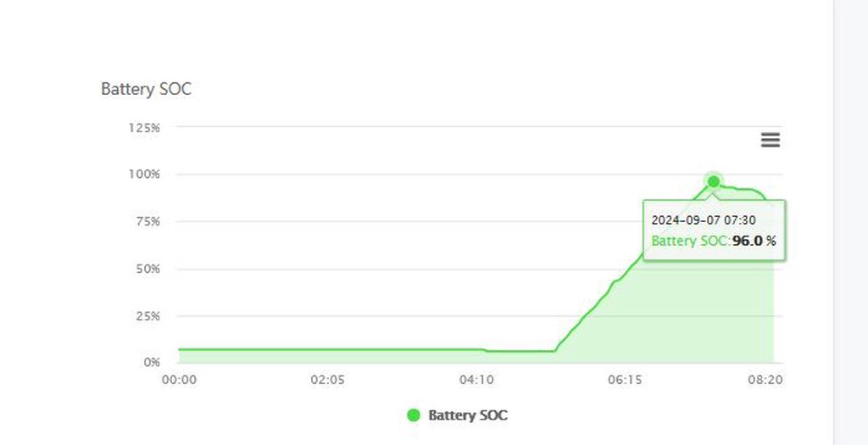
Task: Click the 02:05 x-axis time label
Action: point(327,380)
